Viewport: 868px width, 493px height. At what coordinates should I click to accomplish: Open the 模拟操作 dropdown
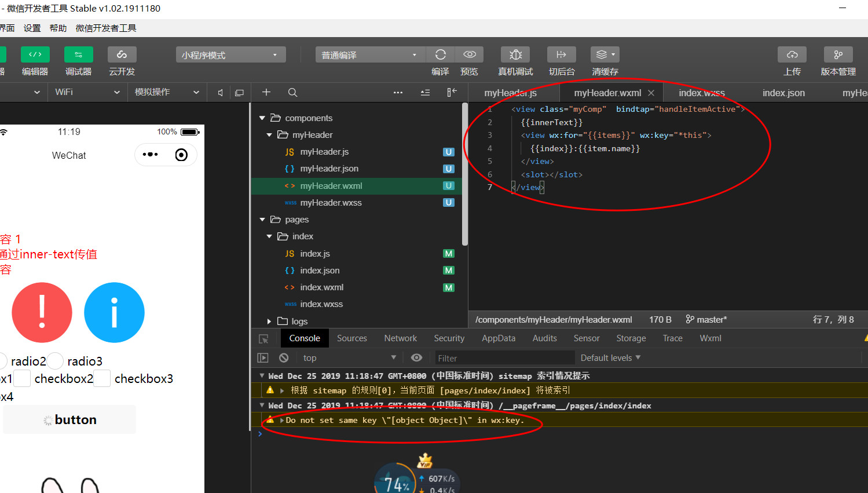click(167, 92)
